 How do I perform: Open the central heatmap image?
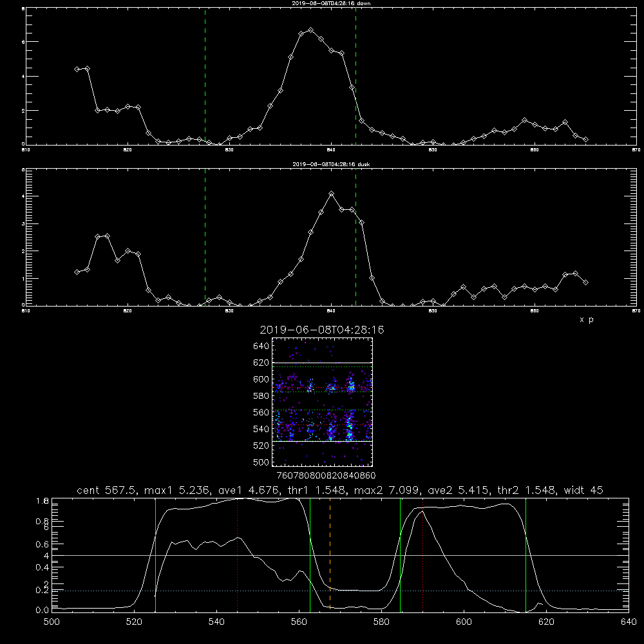[x=323, y=402]
